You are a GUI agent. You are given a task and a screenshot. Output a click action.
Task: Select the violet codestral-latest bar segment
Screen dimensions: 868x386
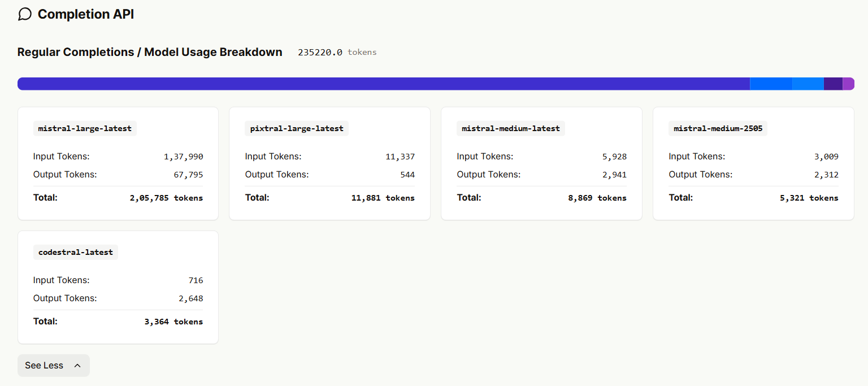click(848, 84)
